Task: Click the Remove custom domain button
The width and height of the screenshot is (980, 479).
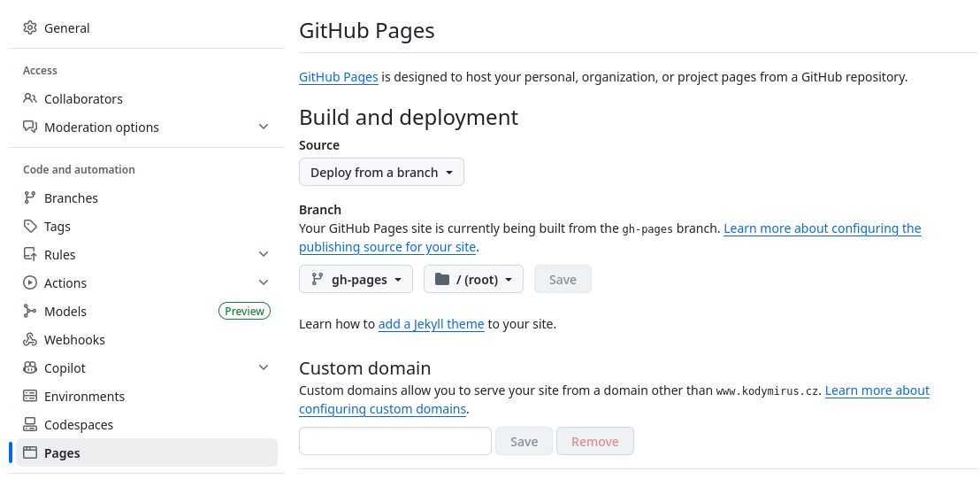Action: coord(595,441)
